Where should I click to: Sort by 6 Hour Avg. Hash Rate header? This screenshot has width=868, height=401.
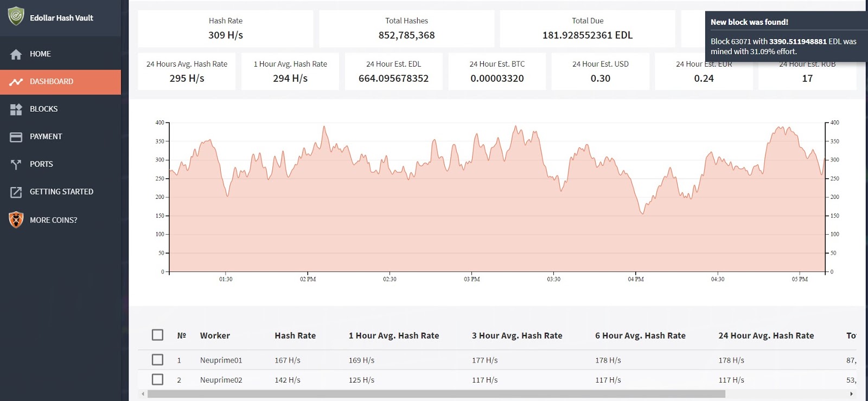[x=640, y=335]
